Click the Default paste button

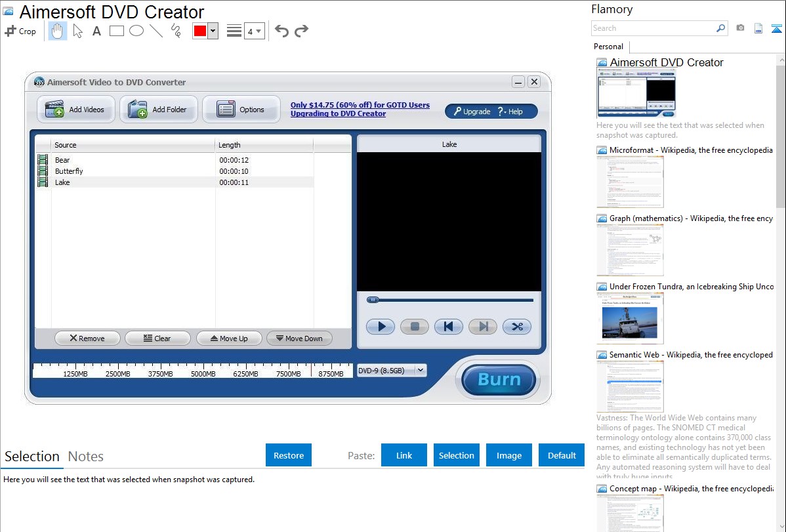click(x=562, y=455)
